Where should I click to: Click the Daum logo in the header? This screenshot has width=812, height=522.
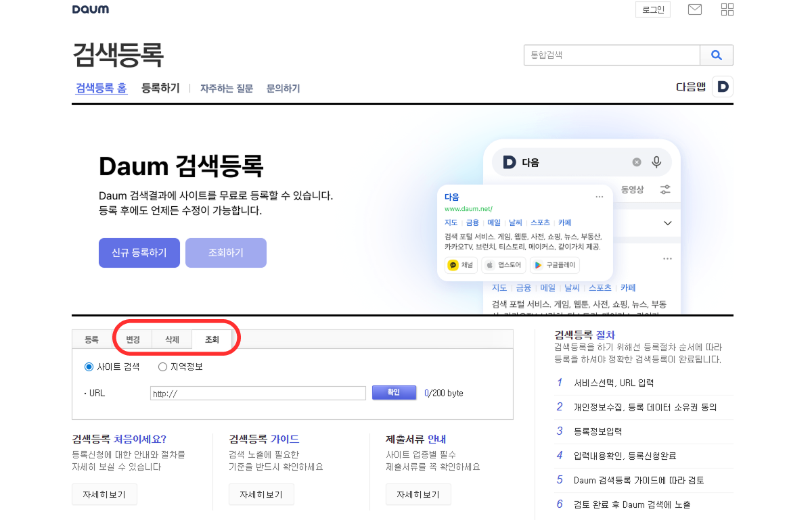coord(90,9)
